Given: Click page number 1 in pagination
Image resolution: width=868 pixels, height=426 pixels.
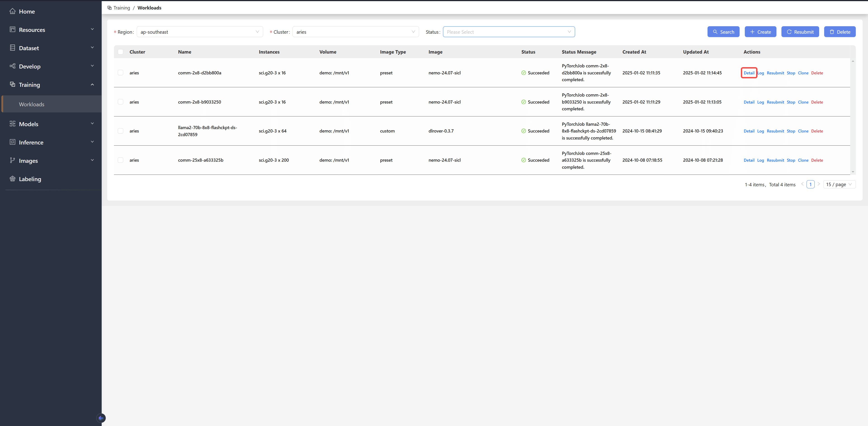Looking at the screenshot, I should point(810,184).
